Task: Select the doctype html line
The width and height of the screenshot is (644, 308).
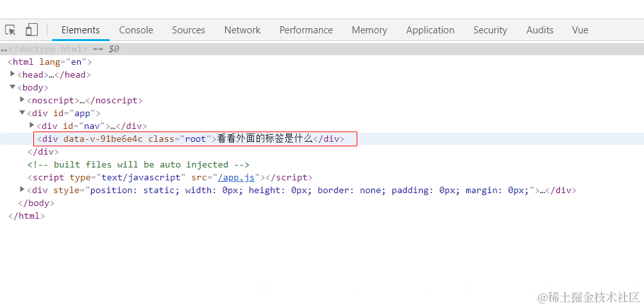Action: coord(322,49)
